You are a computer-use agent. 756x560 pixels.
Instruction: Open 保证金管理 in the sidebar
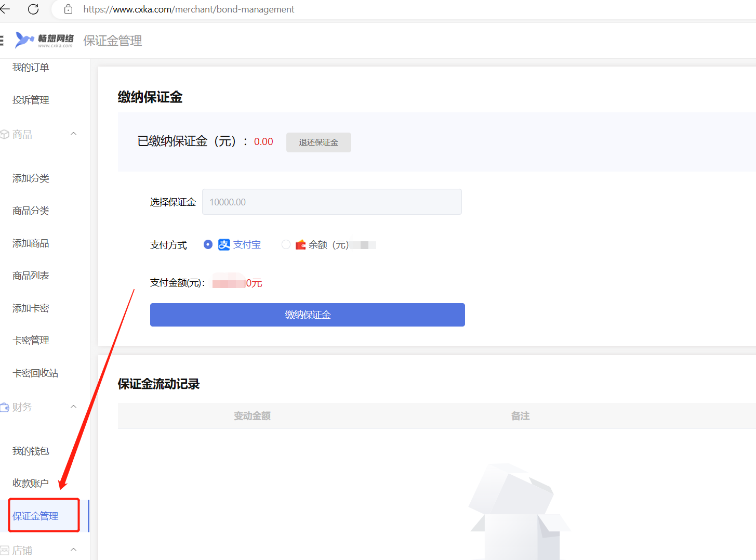click(x=35, y=516)
